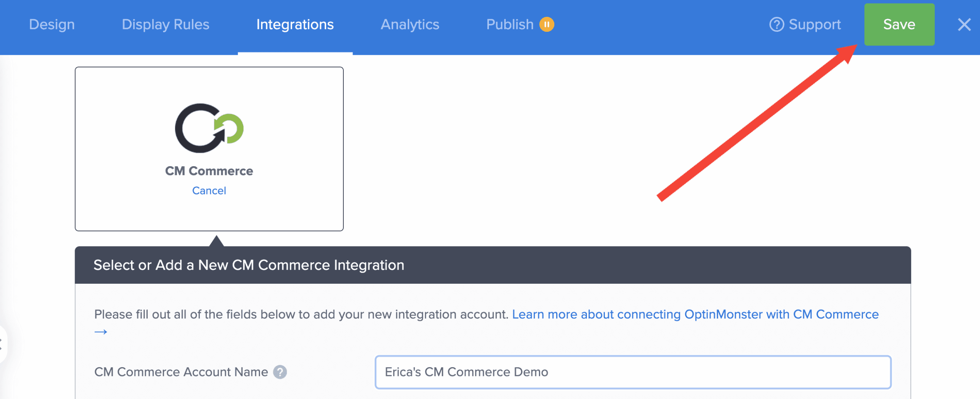Open the Learn more about connecting OptinMonster link
This screenshot has width=980, height=399.
point(695,314)
